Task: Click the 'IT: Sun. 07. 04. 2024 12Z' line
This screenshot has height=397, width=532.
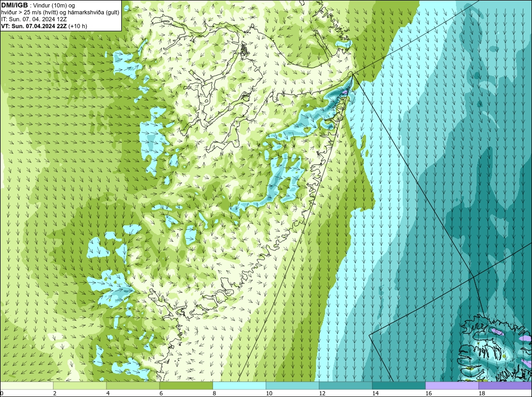Action: tap(34, 19)
